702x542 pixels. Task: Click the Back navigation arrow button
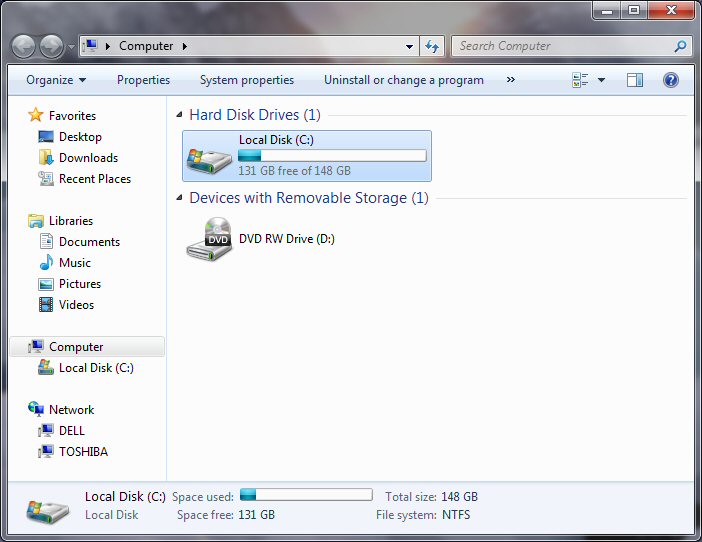pos(23,46)
